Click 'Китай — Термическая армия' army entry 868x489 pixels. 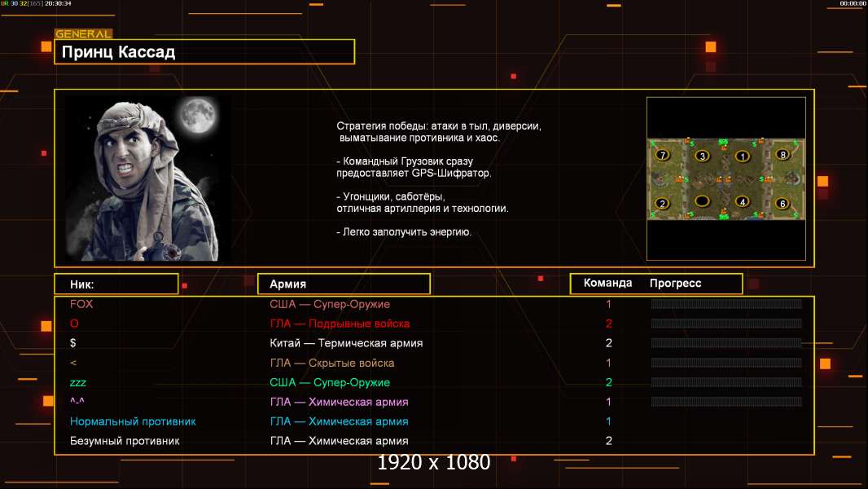pyautogui.click(x=346, y=343)
